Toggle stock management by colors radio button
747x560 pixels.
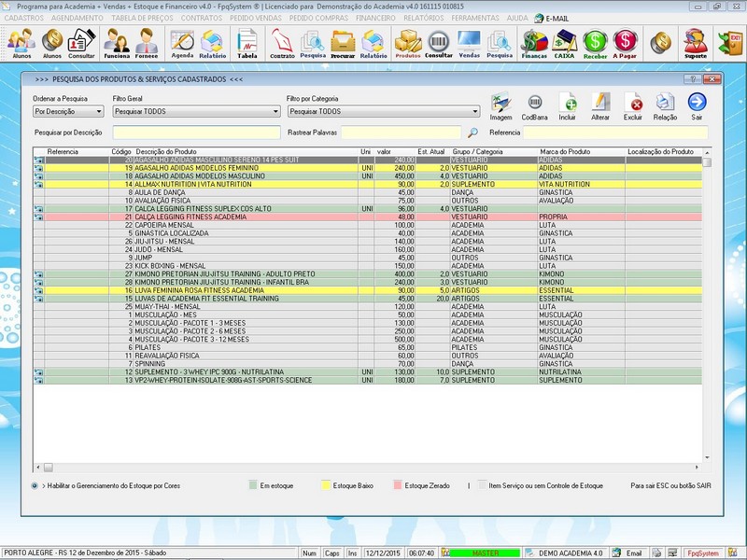coord(35,485)
